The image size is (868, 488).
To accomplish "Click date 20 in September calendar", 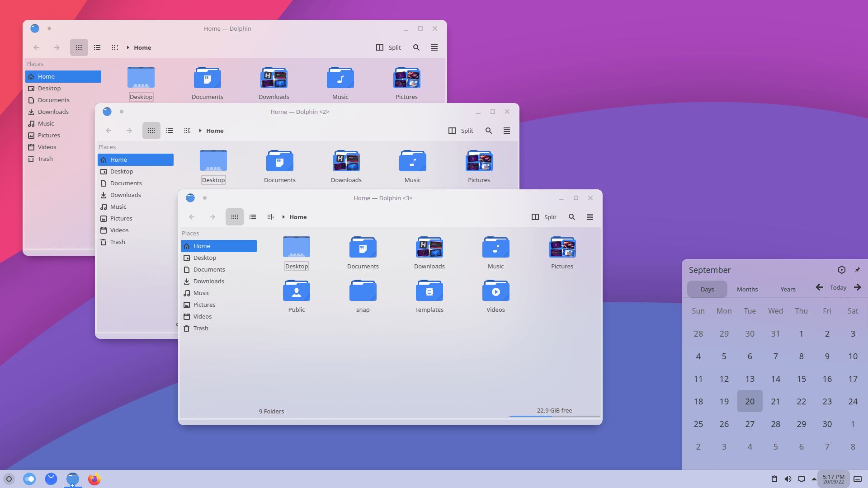I will (750, 401).
